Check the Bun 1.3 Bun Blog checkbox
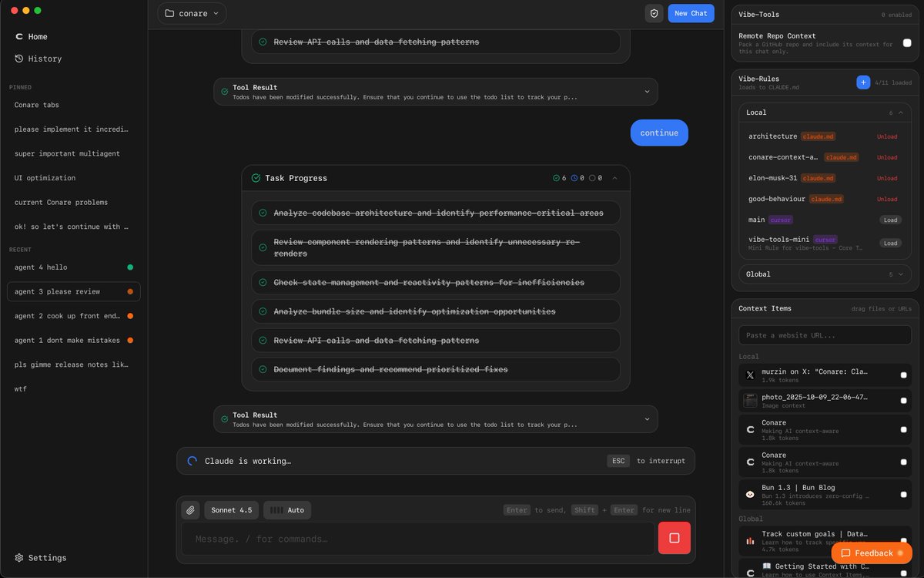 904,494
